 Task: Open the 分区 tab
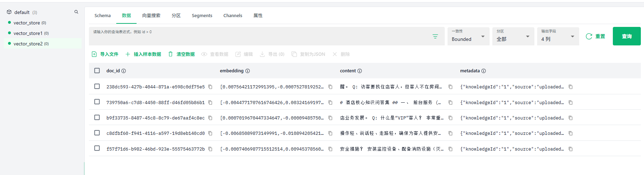[176, 15]
